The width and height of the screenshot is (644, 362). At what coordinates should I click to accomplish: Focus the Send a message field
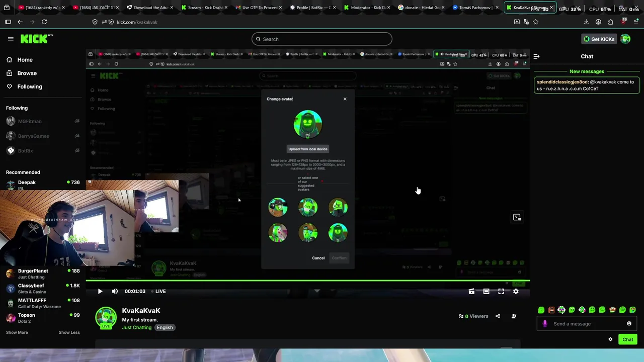pos(587,324)
